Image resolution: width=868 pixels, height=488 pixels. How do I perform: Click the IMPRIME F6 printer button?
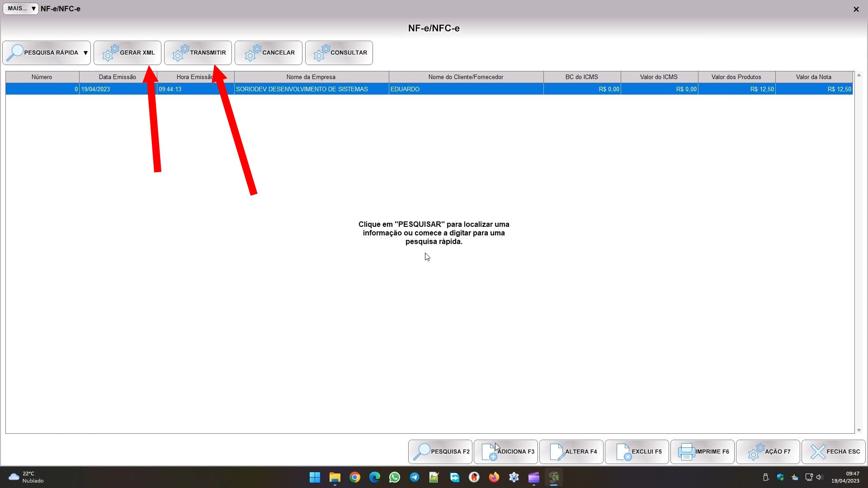[x=702, y=451]
